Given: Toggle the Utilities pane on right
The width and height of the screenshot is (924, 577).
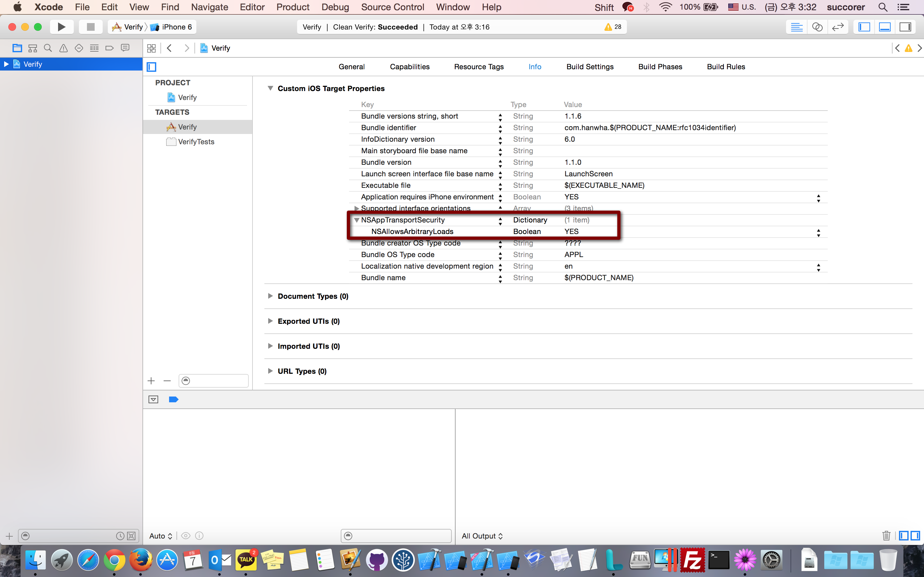Looking at the screenshot, I should [905, 27].
